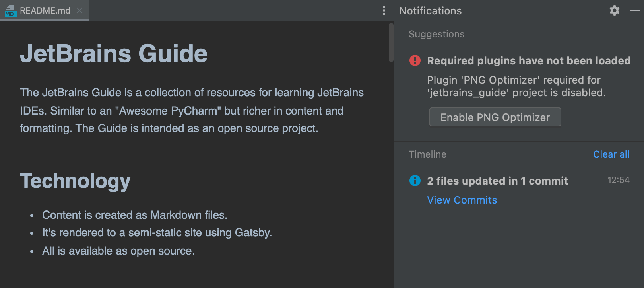
Task: Click the Notifications panel title
Action: pos(431,11)
